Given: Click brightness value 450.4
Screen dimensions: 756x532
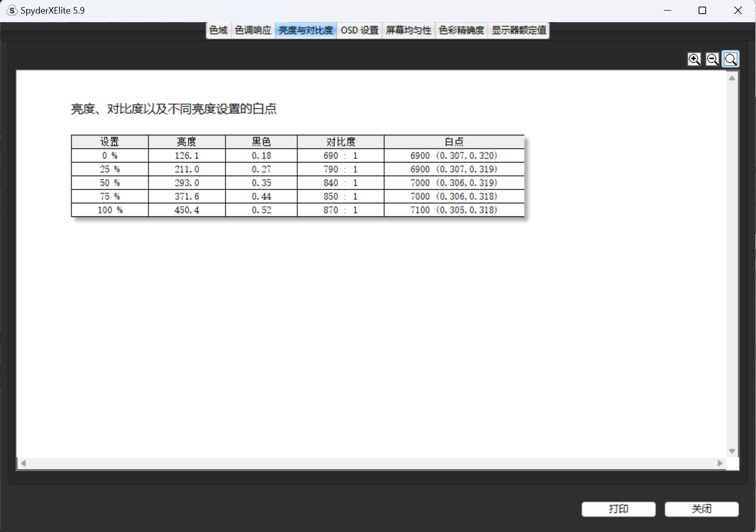Looking at the screenshot, I should tap(187, 210).
